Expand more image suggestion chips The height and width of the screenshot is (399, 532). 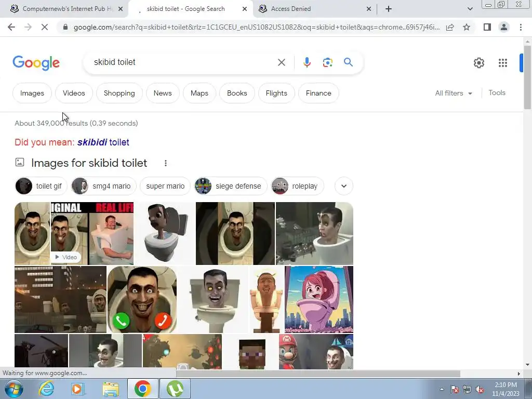click(344, 186)
